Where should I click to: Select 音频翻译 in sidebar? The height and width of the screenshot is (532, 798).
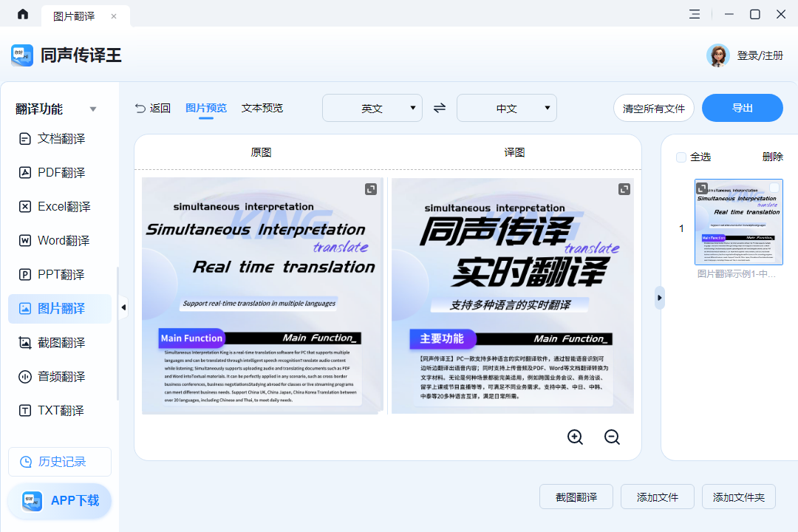click(60, 377)
